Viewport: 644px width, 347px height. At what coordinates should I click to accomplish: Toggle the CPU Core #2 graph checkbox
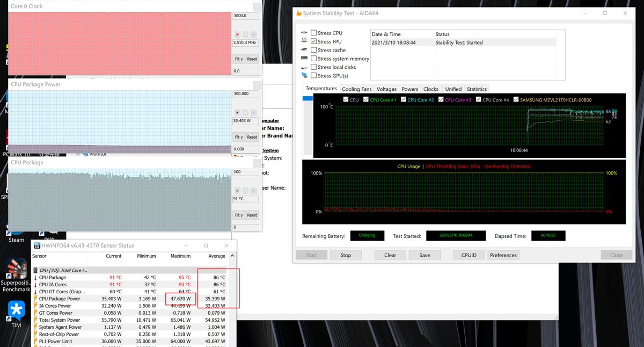tap(402, 99)
